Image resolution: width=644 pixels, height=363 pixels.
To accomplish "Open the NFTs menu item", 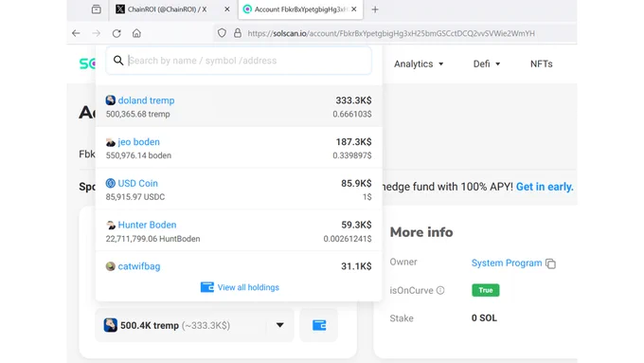I will point(542,64).
